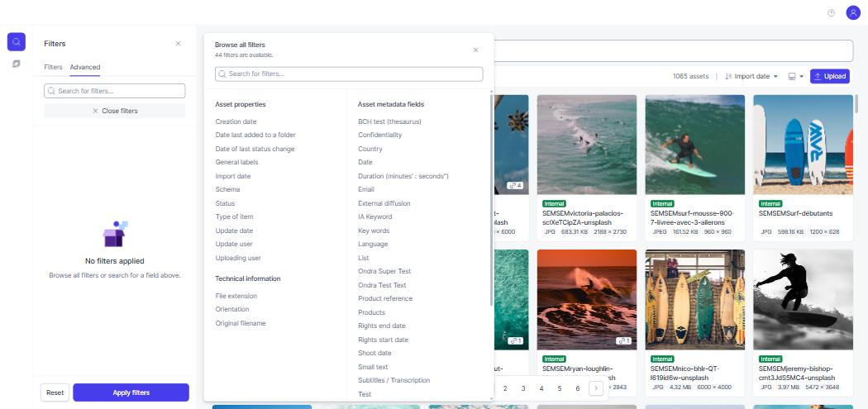Go to next page arrow in pagination
This screenshot has height=409, width=868.
click(x=596, y=388)
